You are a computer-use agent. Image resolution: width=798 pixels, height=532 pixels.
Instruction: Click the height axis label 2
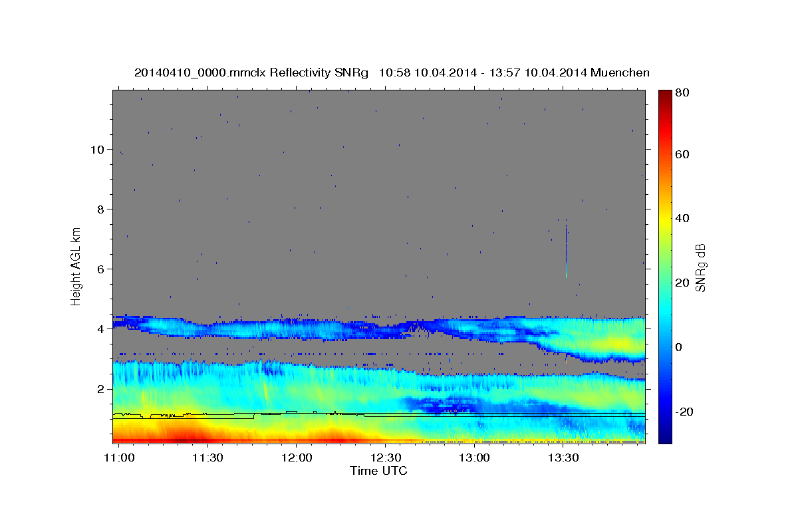(x=99, y=388)
